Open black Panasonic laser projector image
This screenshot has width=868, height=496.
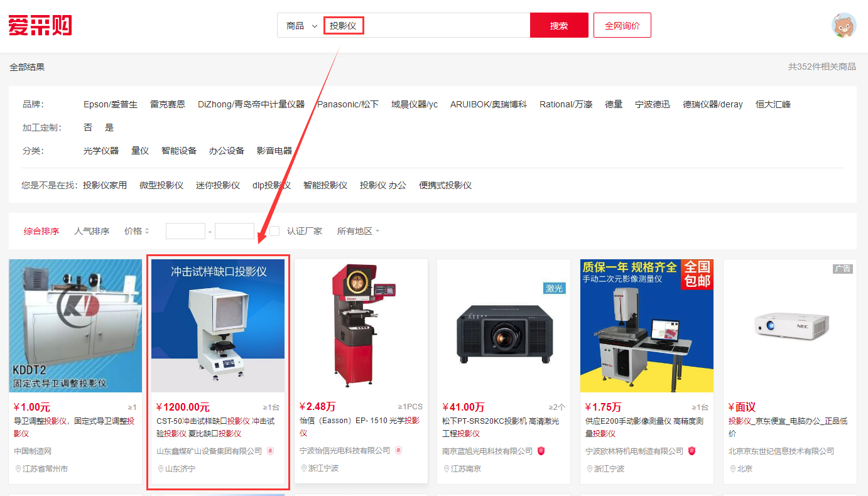click(x=504, y=326)
